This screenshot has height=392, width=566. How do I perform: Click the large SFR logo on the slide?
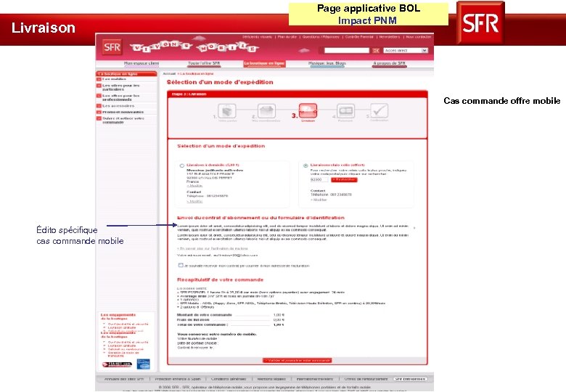pyautogui.click(x=480, y=23)
